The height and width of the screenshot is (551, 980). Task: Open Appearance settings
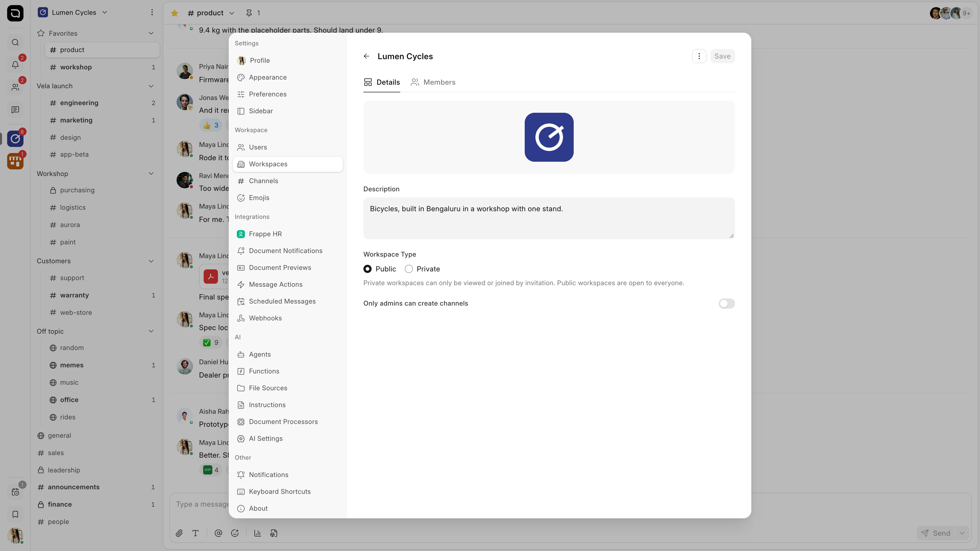click(288, 77)
